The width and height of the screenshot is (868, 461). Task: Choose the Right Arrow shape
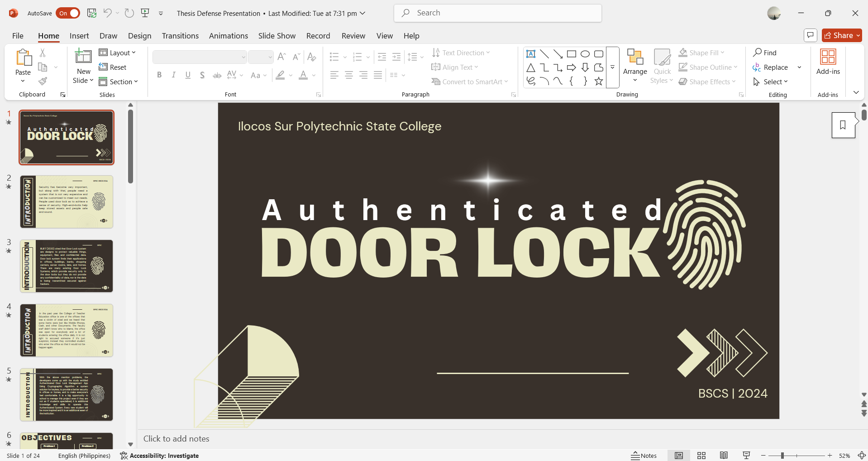pos(572,67)
